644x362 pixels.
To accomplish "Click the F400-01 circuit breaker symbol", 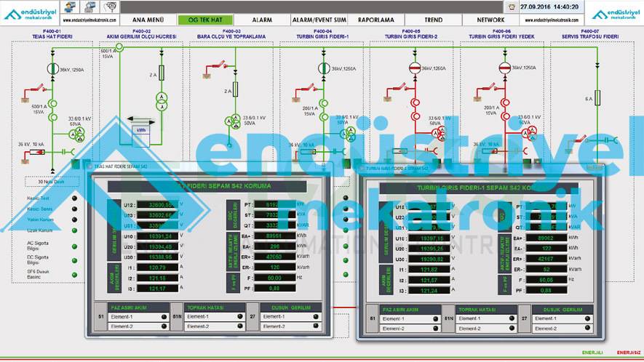I will tap(52, 68).
